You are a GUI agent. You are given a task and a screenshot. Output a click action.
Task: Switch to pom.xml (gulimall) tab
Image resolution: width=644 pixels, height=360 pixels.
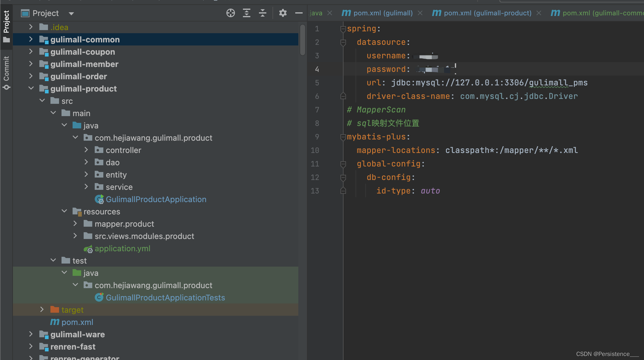pos(383,13)
